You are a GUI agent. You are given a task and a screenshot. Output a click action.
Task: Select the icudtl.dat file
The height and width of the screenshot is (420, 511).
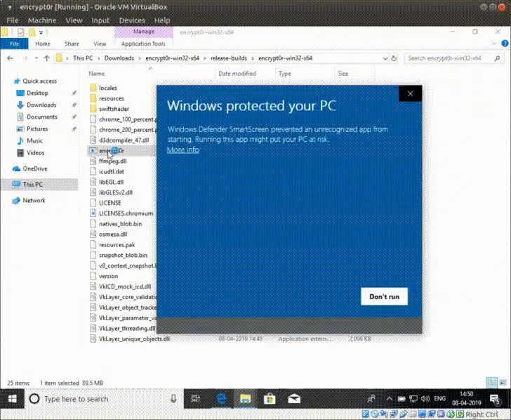(x=111, y=171)
